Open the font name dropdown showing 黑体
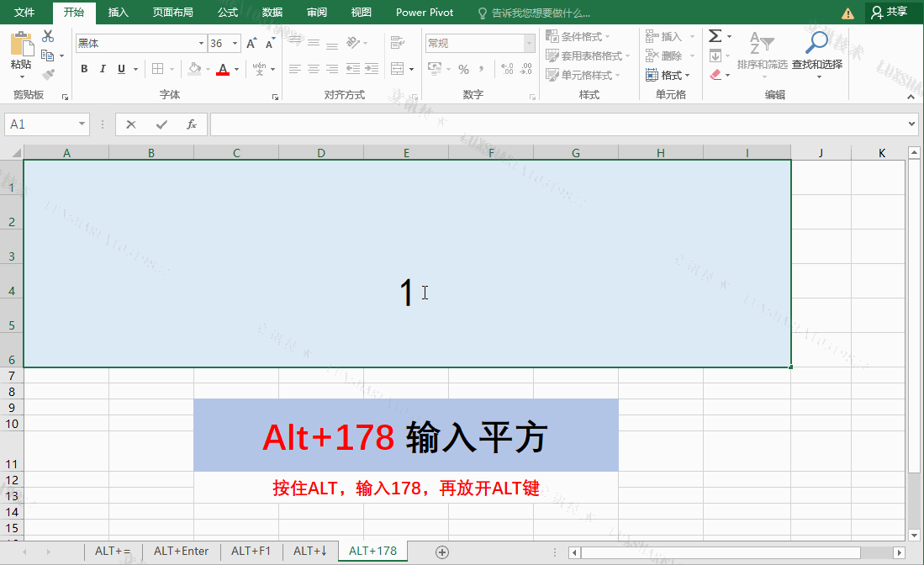Screen dimensions: 924x565 200,42
